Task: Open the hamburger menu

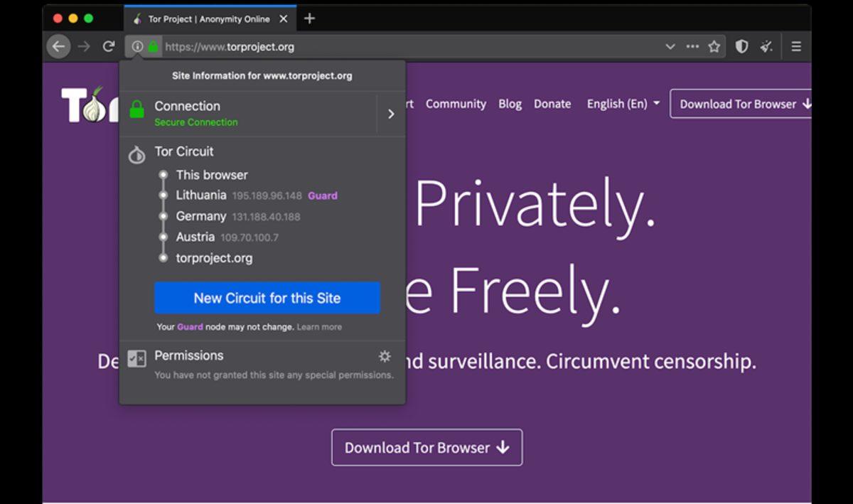Action: coord(796,45)
